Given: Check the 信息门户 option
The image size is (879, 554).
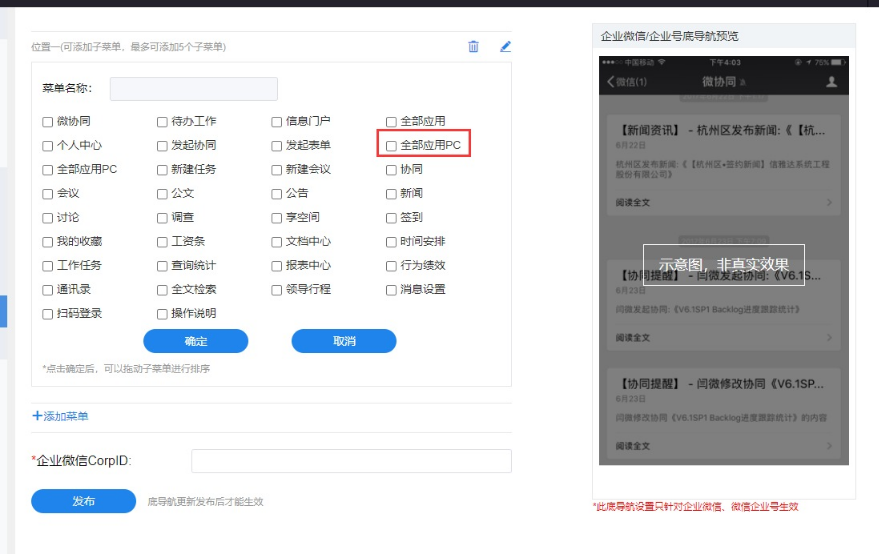Looking at the screenshot, I should (x=277, y=122).
